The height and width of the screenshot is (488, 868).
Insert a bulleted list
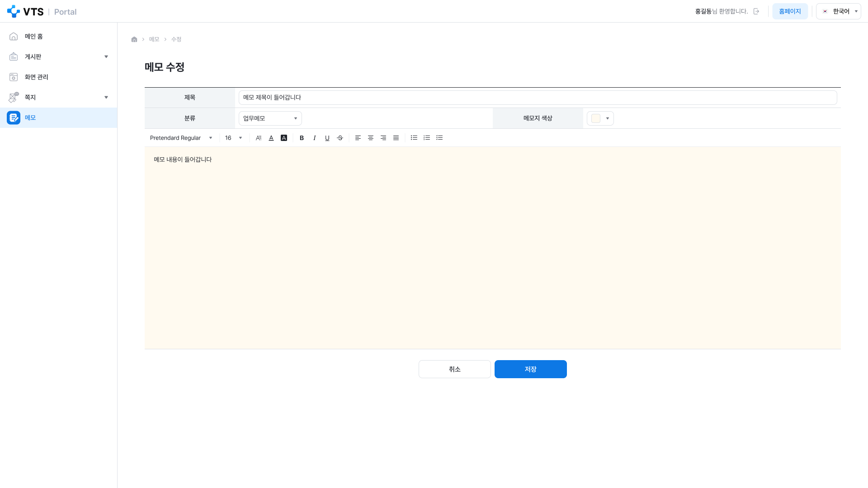414,138
